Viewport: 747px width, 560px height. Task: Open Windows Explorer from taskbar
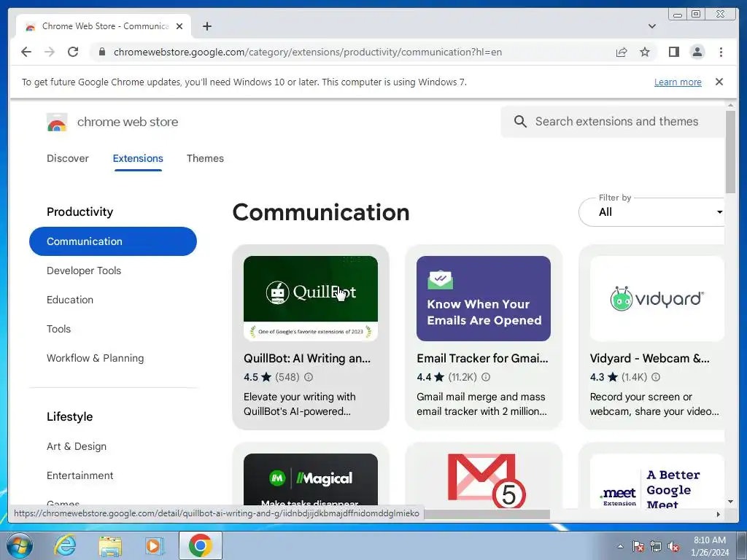(110, 545)
